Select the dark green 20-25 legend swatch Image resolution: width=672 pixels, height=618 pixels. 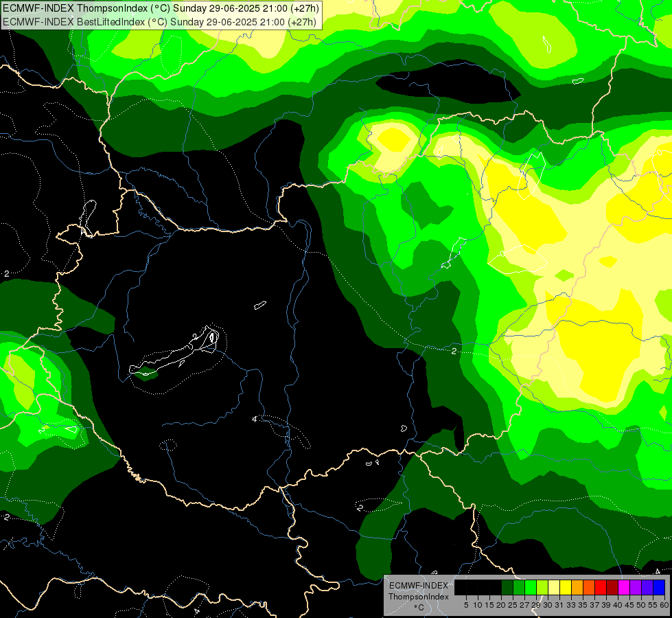click(507, 587)
